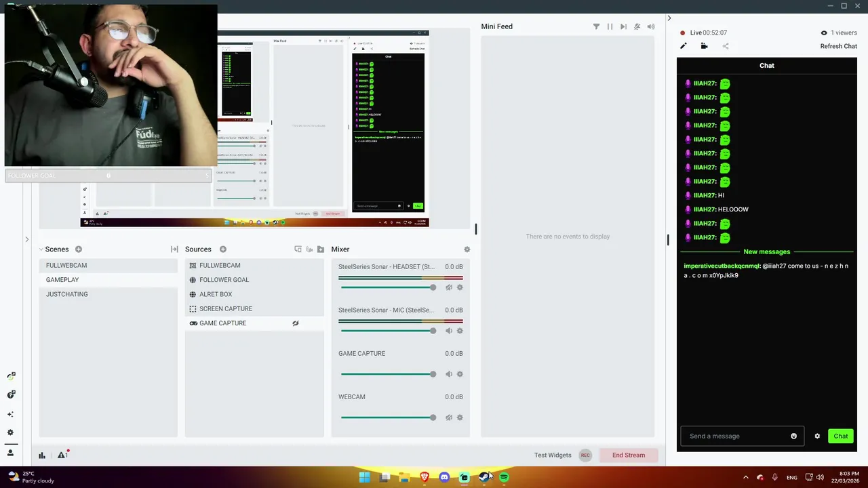This screenshot has width=868, height=488.
Task: Skip the current alert in Mini Feed
Action: [623, 26]
